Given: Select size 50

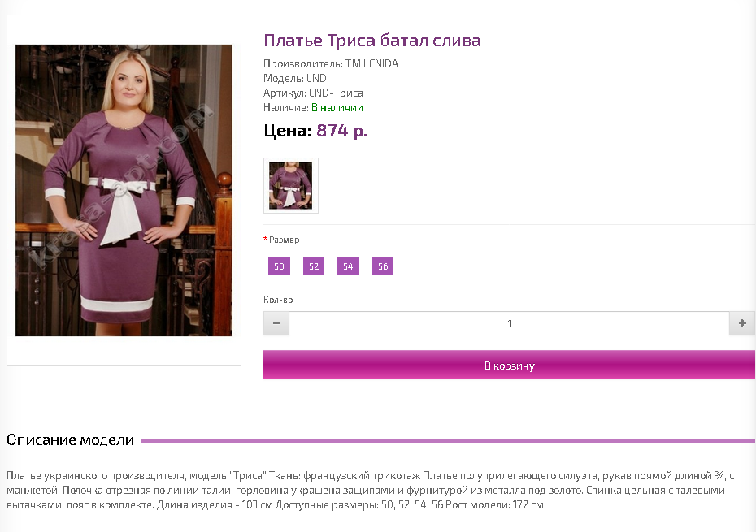Looking at the screenshot, I should (279, 266).
